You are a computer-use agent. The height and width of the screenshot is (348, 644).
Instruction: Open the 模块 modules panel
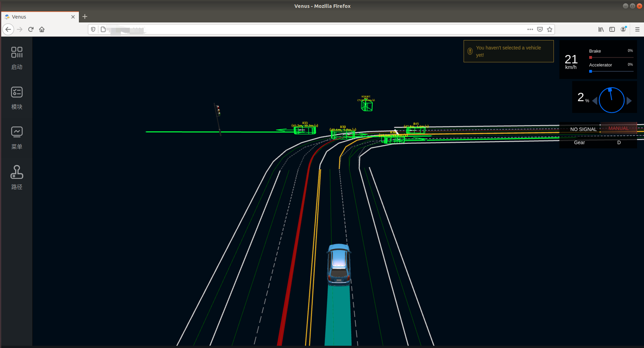click(x=17, y=98)
